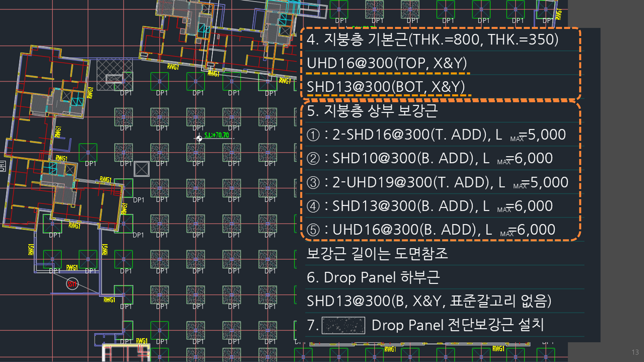Select the SHD13@300(BOT, X&Y) line
The image size is (644, 362).
pos(386,87)
